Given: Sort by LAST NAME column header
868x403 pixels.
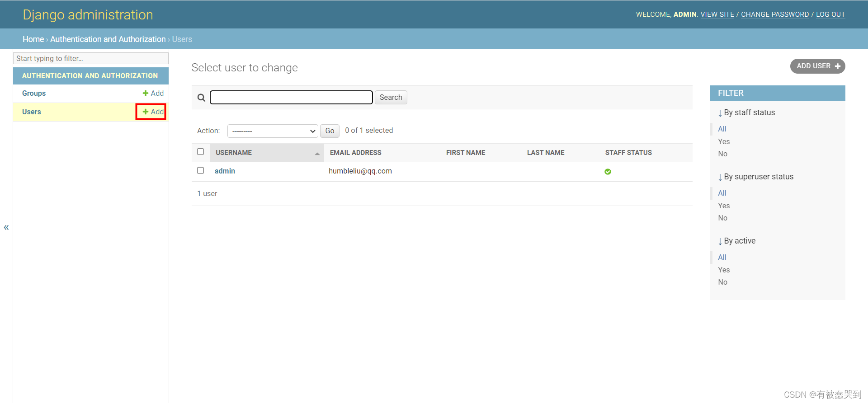Looking at the screenshot, I should point(546,153).
